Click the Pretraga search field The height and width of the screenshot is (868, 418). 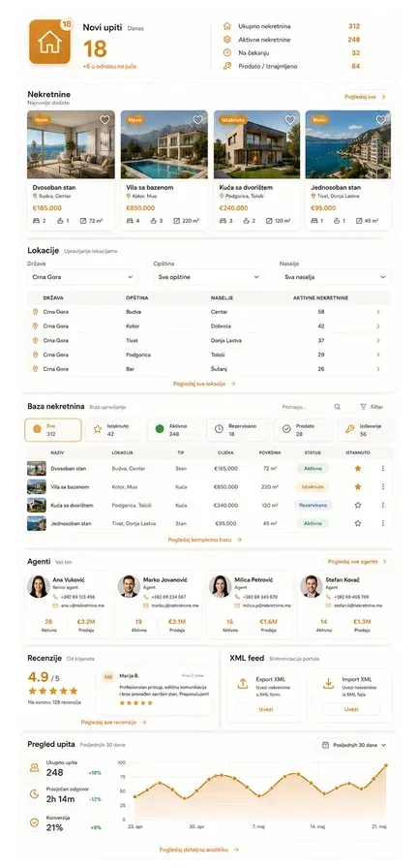[307, 407]
